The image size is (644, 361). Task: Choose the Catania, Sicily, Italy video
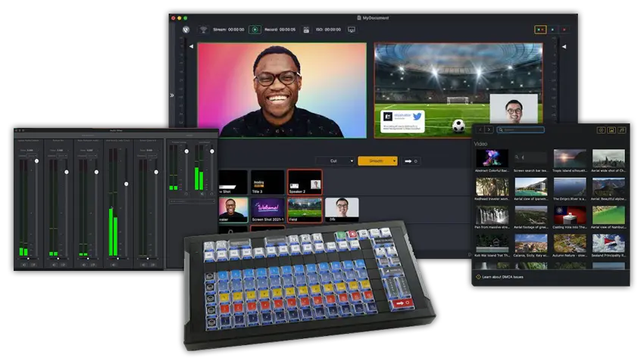pos(530,244)
